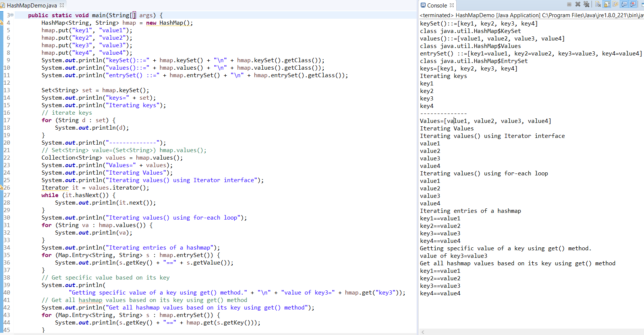644x335 pixels.
Task: Click the warning marker beside line 26
Action: coord(1,187)
